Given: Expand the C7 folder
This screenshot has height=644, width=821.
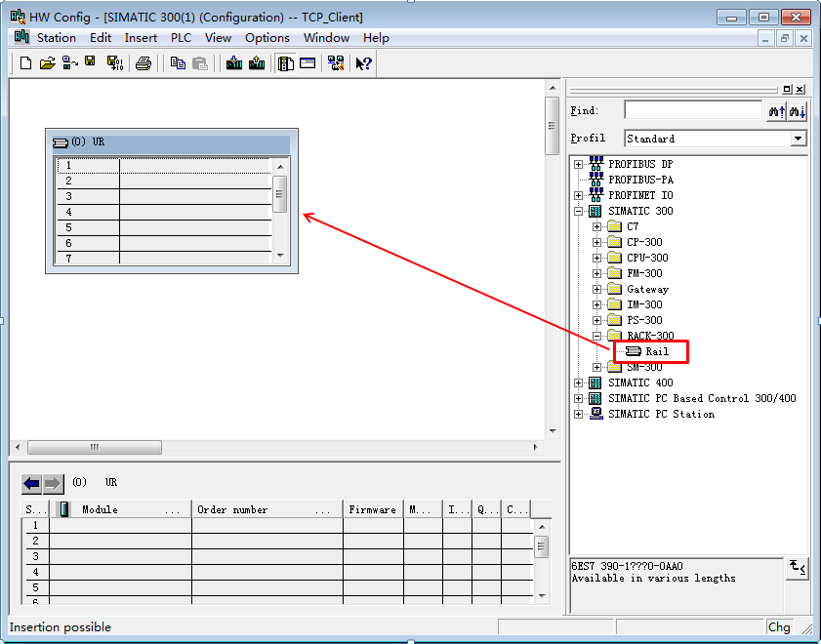Looking at the screenshot, I should coord(596,226).
